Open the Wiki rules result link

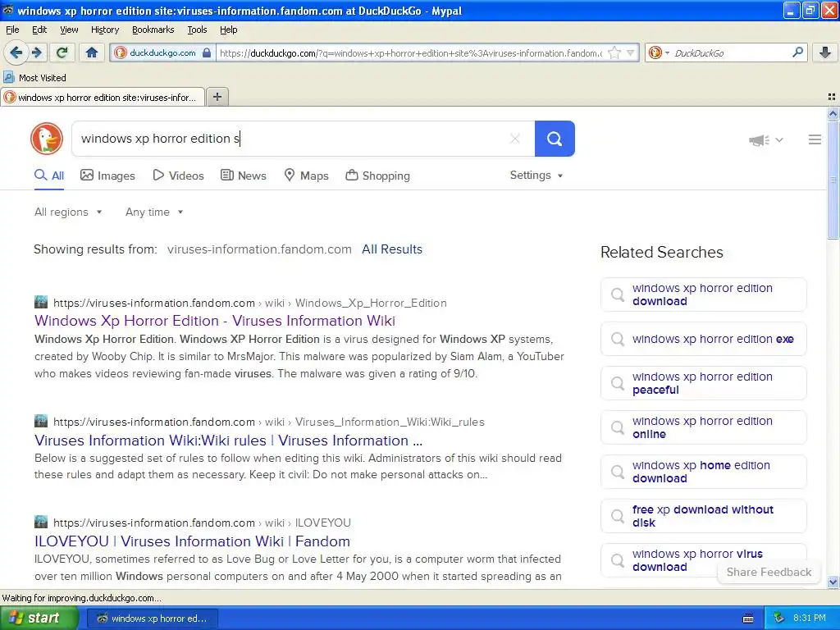[x=228, y=441]
